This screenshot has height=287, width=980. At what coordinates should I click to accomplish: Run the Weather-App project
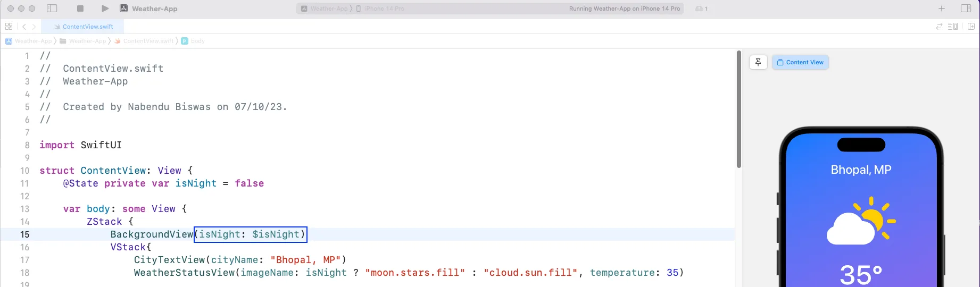105,9
